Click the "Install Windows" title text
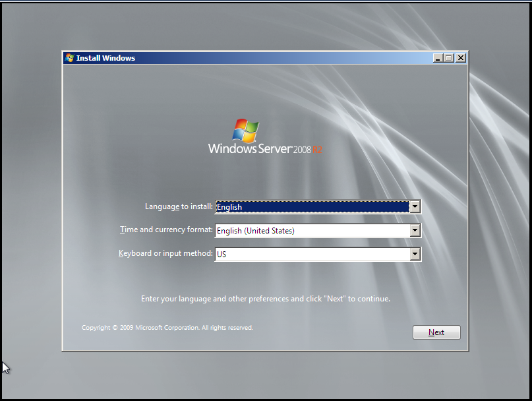This screenshot has height=401, width=532. coord(105,58)
